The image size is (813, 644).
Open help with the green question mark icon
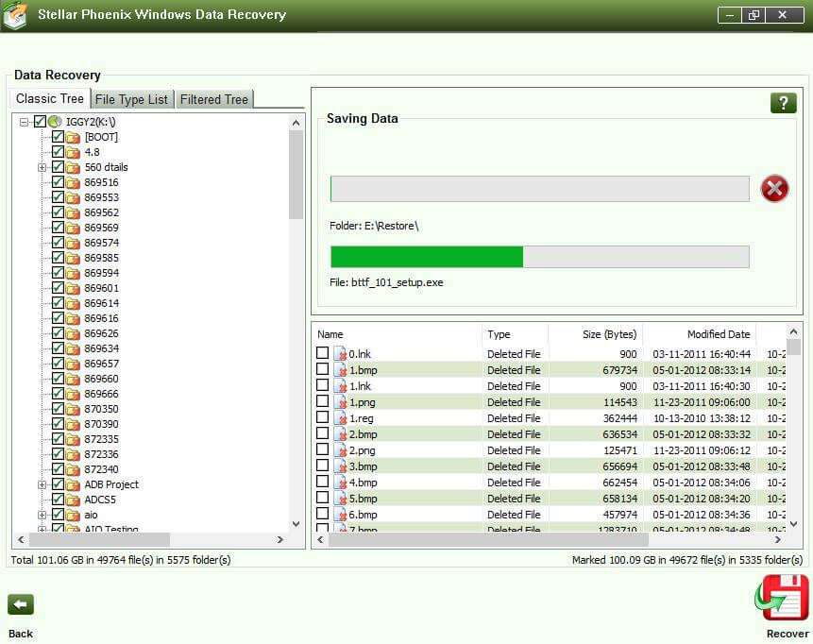783,103
